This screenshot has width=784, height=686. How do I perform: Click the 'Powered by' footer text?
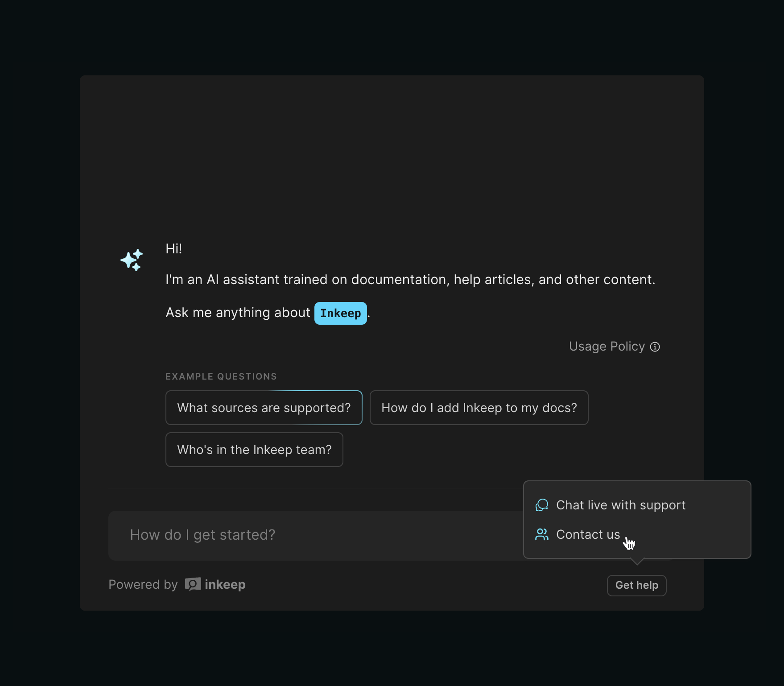click(143, 584)
